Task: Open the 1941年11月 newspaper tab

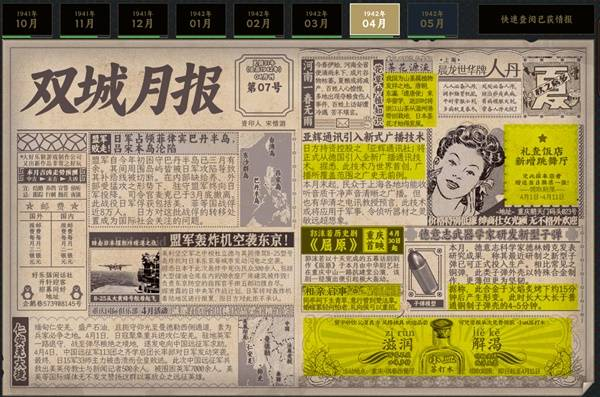Action: click(85, 20)
